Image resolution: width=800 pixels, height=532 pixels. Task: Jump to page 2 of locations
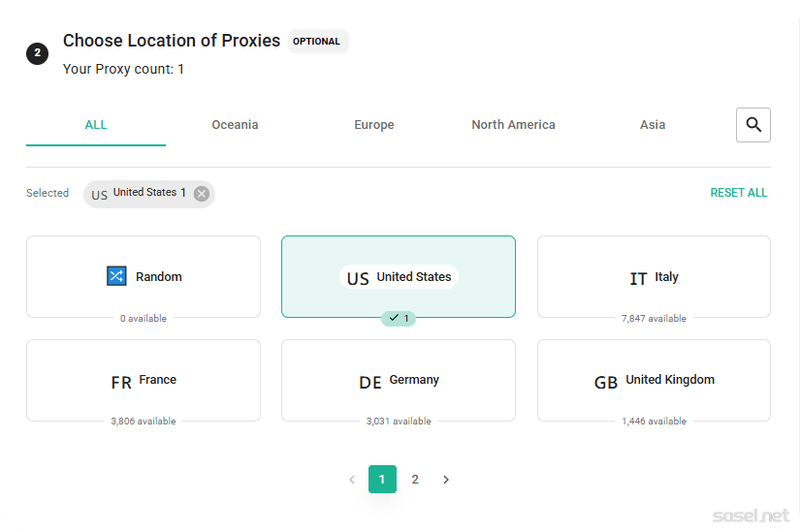(415, 480)
